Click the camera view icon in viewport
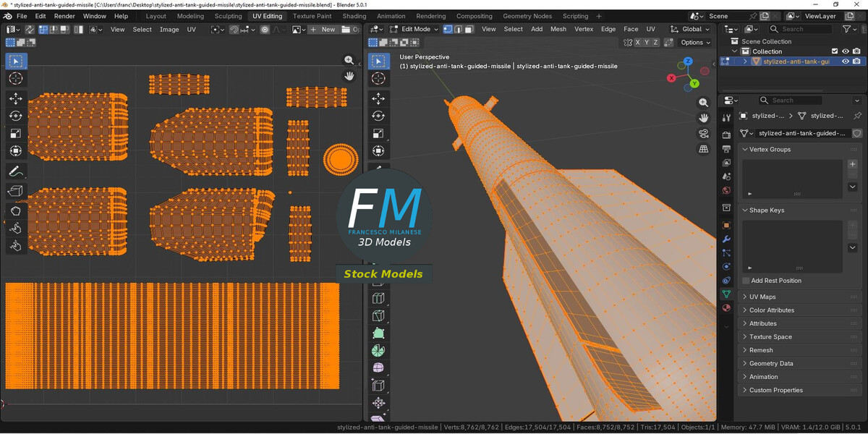The image size is (868, 434). (703, 134)
